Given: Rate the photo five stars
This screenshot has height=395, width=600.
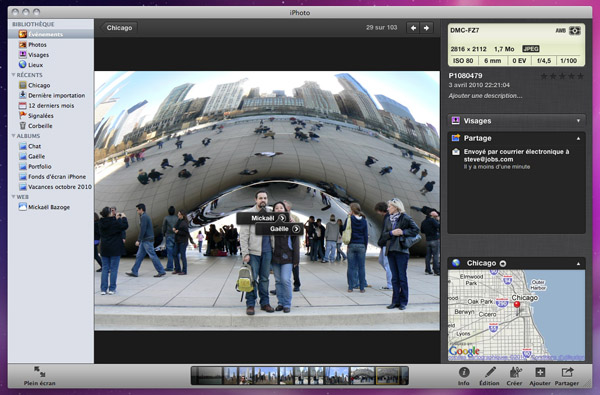Looking at the screenshot, I should point(580,76).
